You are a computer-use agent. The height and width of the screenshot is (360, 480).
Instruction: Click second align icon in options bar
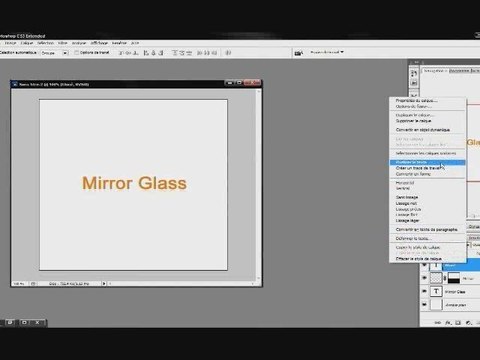point(128,53)
